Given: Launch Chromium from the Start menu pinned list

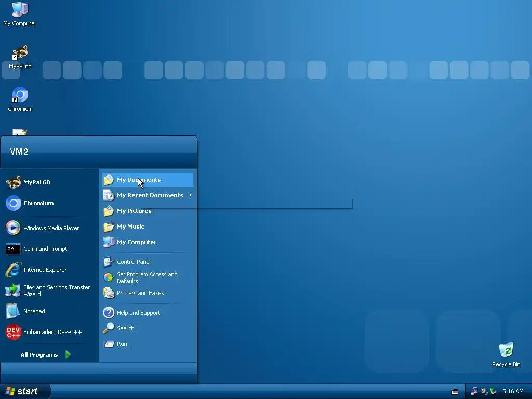Looking at the screenshot, I should tap(49, 203).
